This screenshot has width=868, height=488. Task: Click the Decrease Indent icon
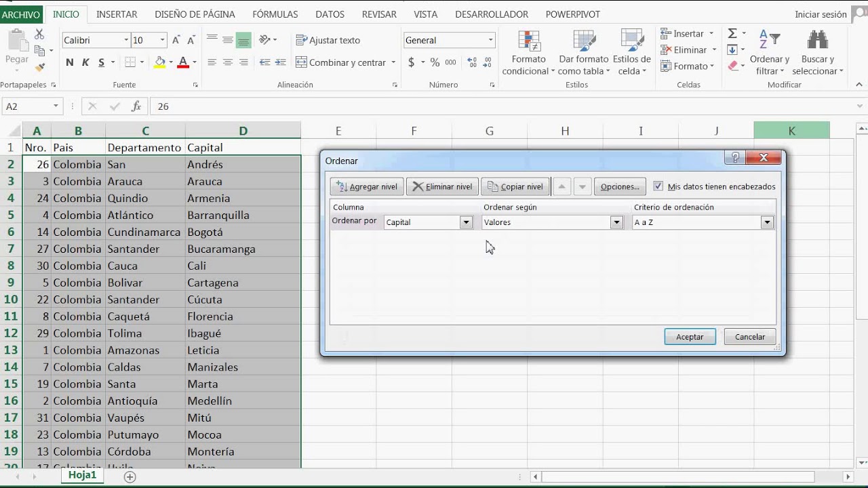point(264,62)
